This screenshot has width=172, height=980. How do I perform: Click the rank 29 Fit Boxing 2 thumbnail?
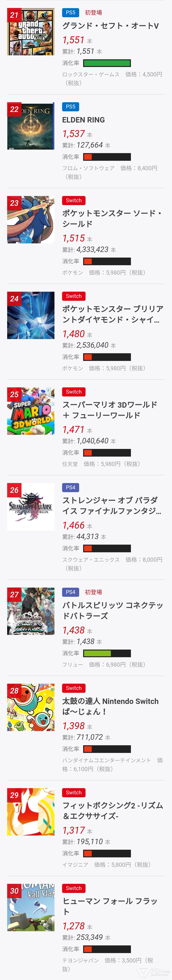pyautogui.click(x=31, y=811)
